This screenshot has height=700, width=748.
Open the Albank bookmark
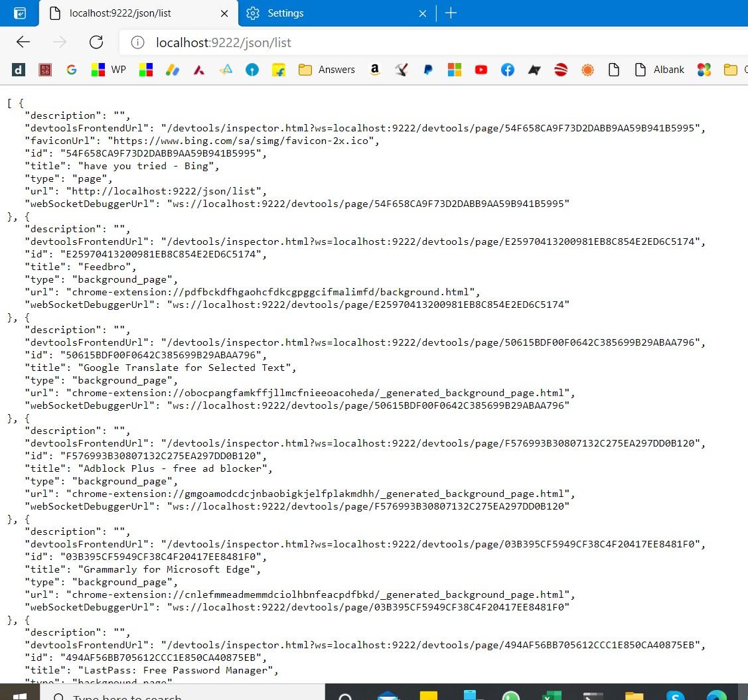[660, 70]
